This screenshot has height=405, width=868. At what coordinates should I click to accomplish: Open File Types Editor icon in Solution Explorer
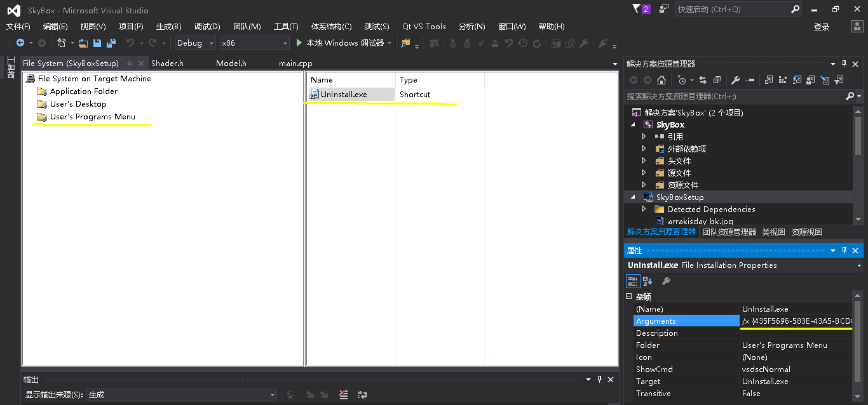point(797,80)
